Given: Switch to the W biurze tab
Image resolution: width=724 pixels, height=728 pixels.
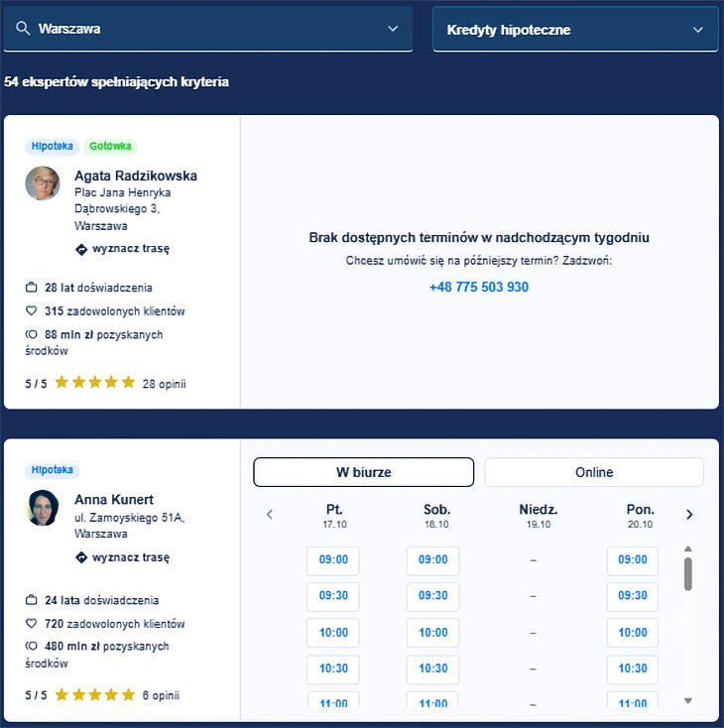Looking at the screenshot, I should [363, 472].
